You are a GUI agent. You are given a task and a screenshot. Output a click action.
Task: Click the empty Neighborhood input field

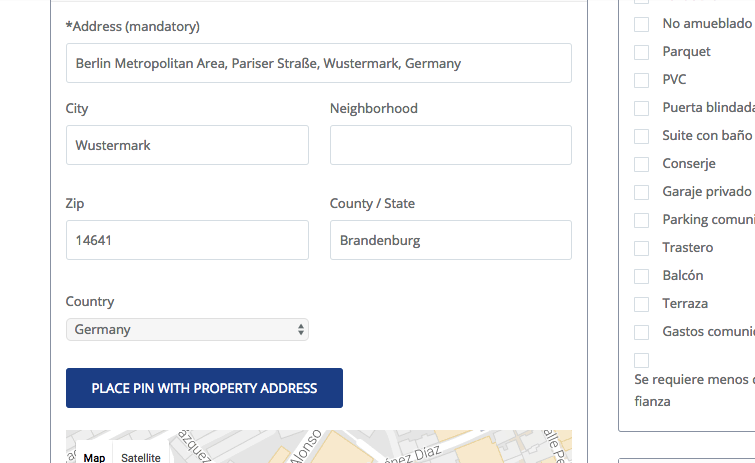pos(451,145)
